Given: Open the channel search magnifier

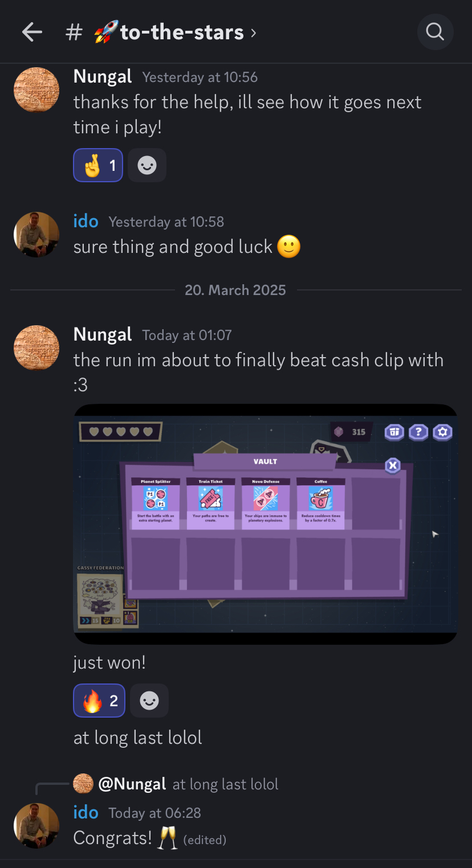Looking at the screenshot, I should 435,32.
